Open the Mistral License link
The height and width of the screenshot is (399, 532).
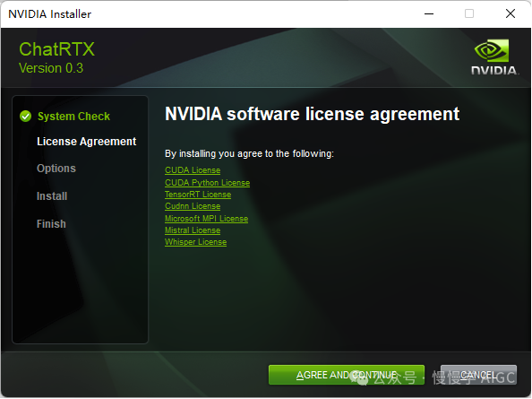[x=193, y=230]
